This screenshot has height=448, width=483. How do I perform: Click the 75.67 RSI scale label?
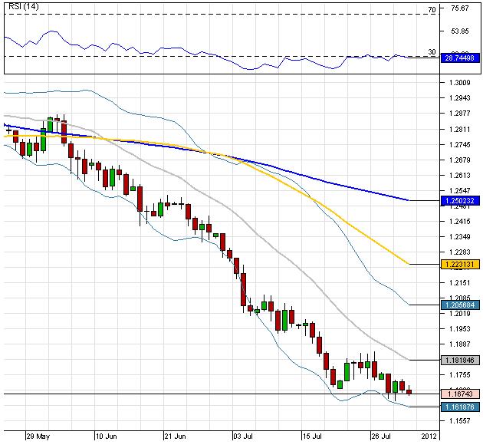tap(460, 8)
